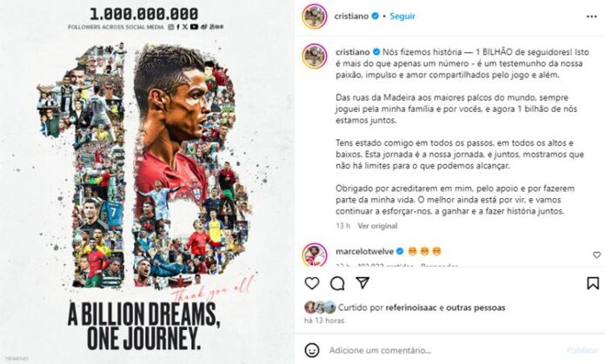Focus the Adicione um comentário field
The height and width of the screenshot is (364, 605).
click(443, 350)
